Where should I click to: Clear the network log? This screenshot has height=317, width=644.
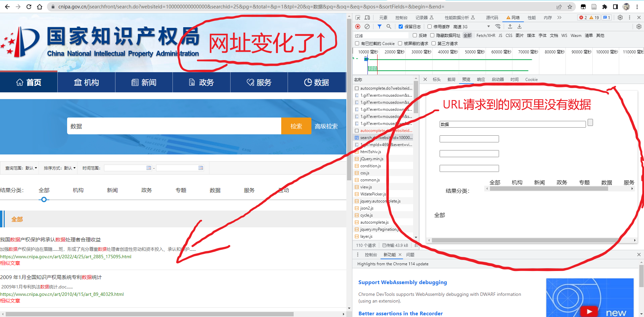tap(367, 27)
